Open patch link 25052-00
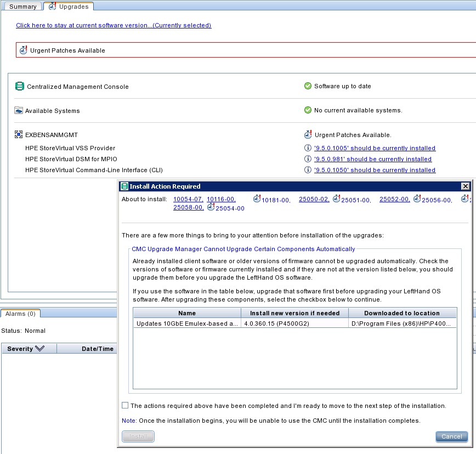The width and height of the screenshot is (476, 454). 395,199
